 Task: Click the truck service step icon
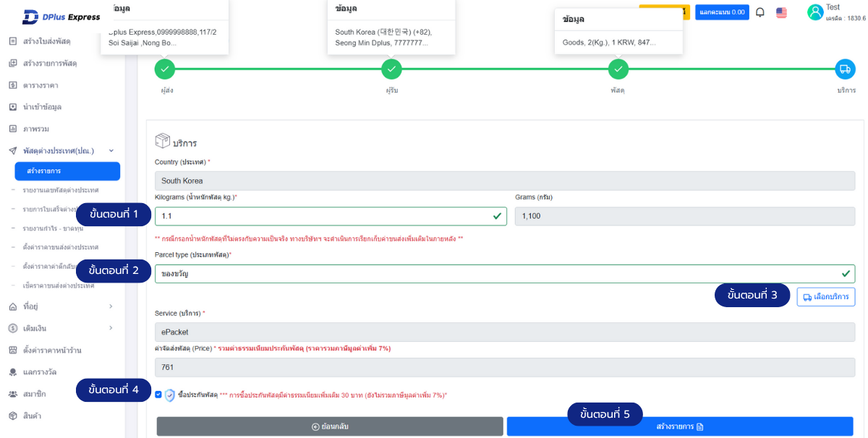pos(845,69)
